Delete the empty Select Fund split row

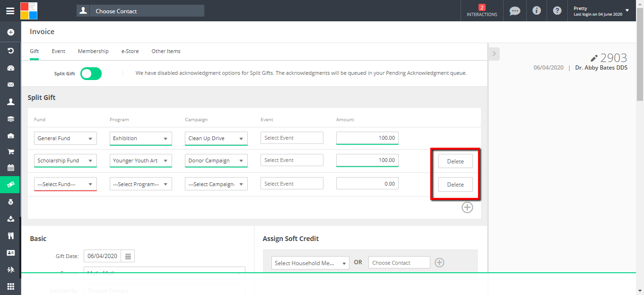coord(455,185)
